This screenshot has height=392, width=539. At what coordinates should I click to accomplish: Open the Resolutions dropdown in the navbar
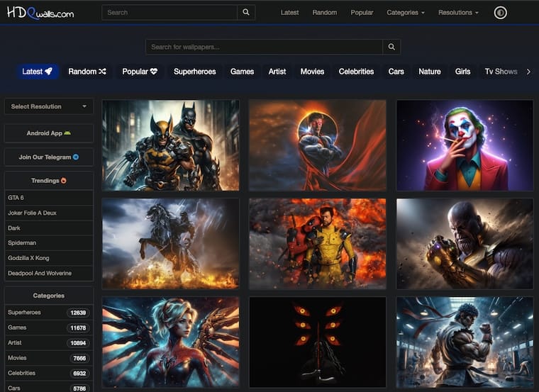click(458, 13)
